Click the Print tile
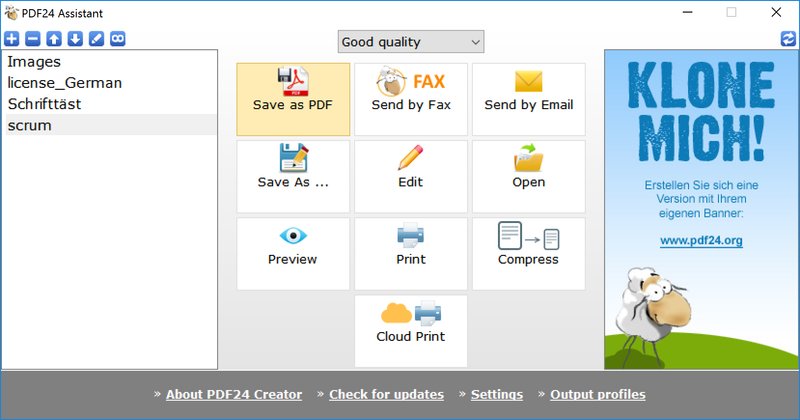The width and height of the screenshot is (800, 420). pyautogui.click(x=411, y=254)
